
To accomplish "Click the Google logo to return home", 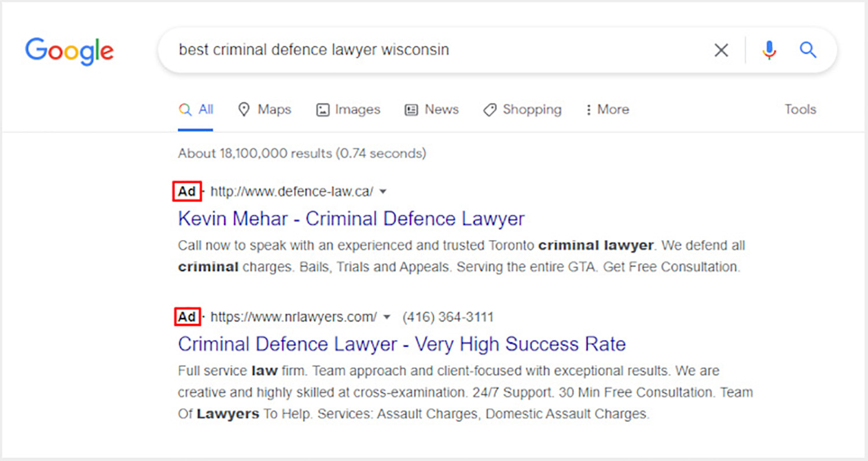I will coord(69,51).
